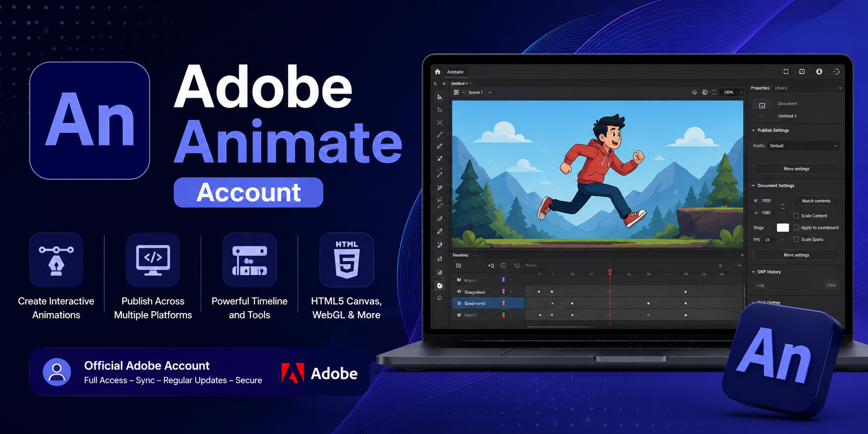Image resolution: width=868 pixels, height=434 pixels.
Task: Switch to the Properties tab
Action: click(x=760, y=88)
